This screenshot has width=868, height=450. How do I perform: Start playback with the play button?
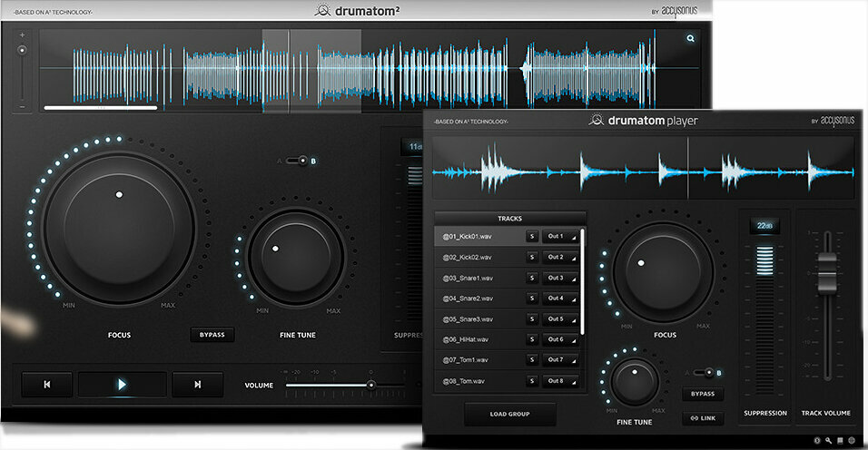(x=122, y=384)
